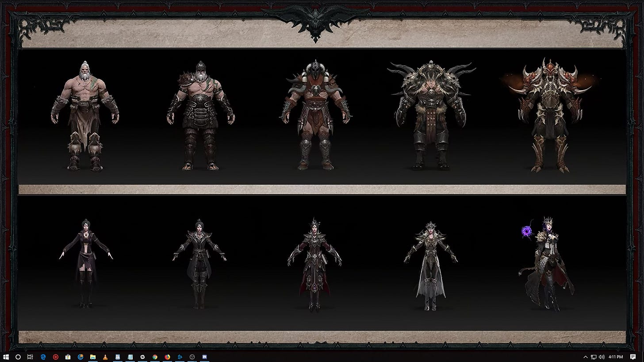Select the sorceress wearing the white-grey long coat
The image size is (644, 362).
click(x=431, y=265)
